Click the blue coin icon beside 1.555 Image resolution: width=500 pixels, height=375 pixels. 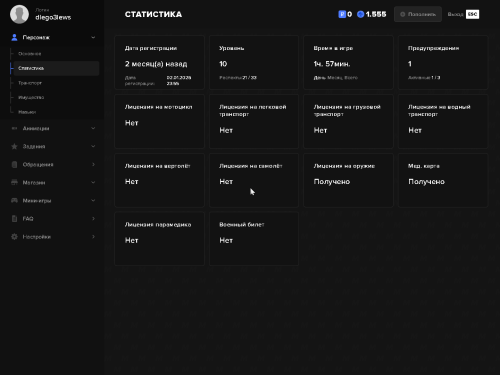[360, 14]
